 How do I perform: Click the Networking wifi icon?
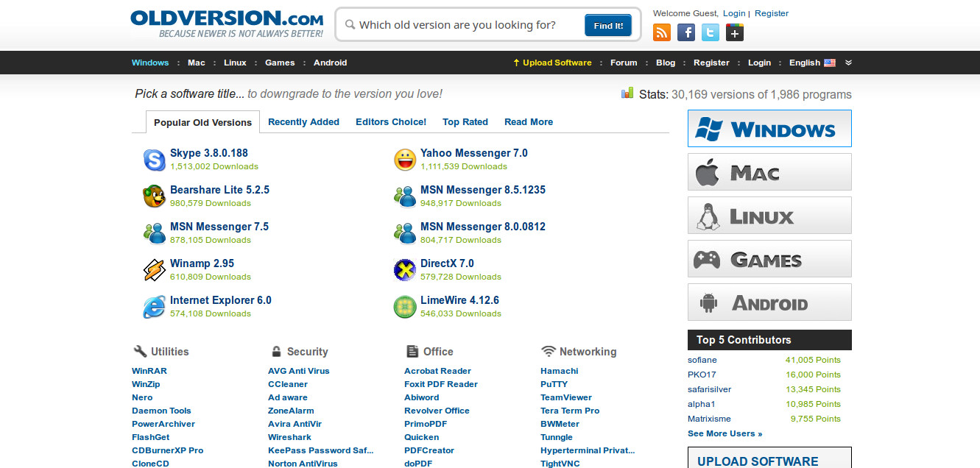(548, 351)
